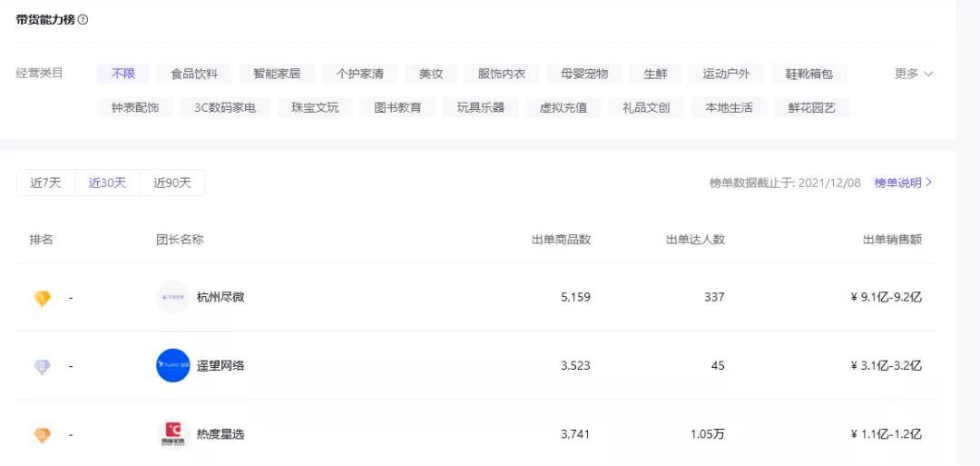The image size is (980, 466).
Task: Filter by 钟表配饰 category
Action: [135, 107]
